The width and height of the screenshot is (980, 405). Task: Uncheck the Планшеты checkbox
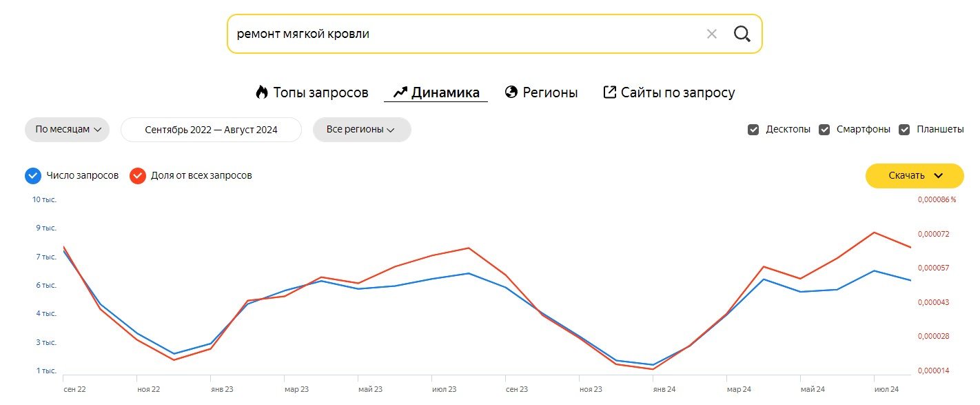[x=905, y=130]
